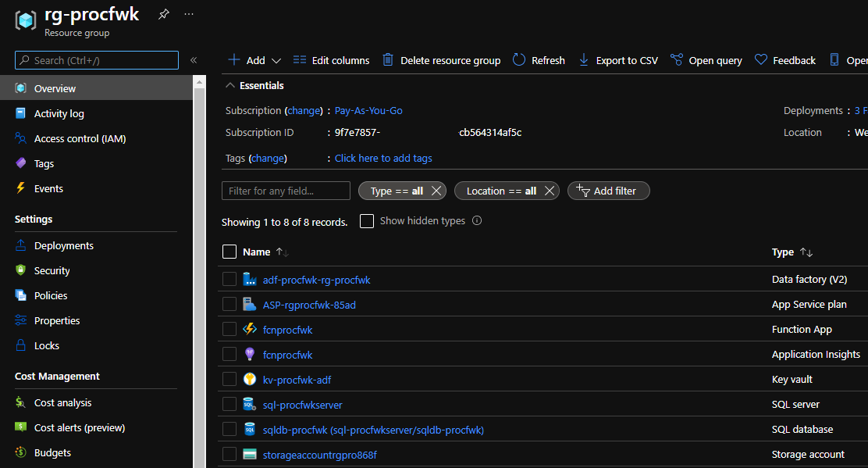The width and height of the screenshot is (868, 468).
Task: Check the Function App fcnprocfwk row checkbox
Action: (229, 329)
